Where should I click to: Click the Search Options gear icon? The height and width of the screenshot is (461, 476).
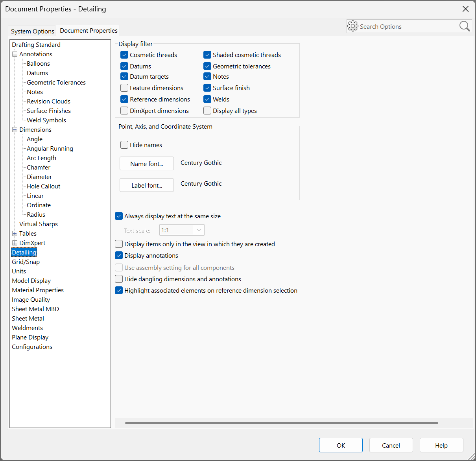tap(353, 26)
